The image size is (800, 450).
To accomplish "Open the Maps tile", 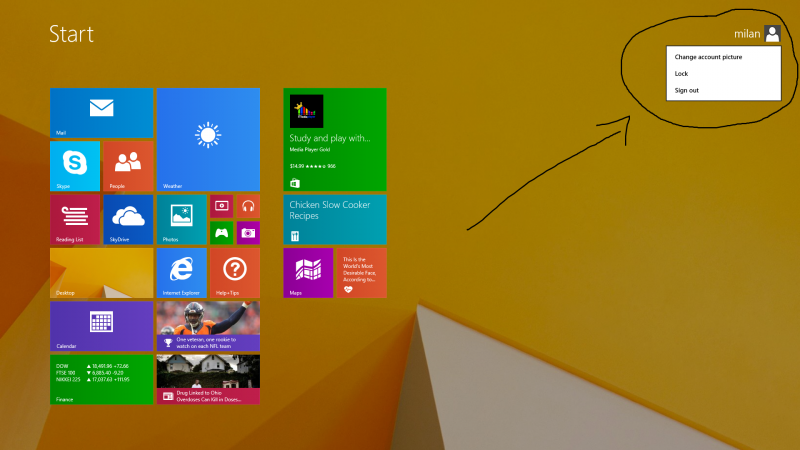I will coord(308,273).
